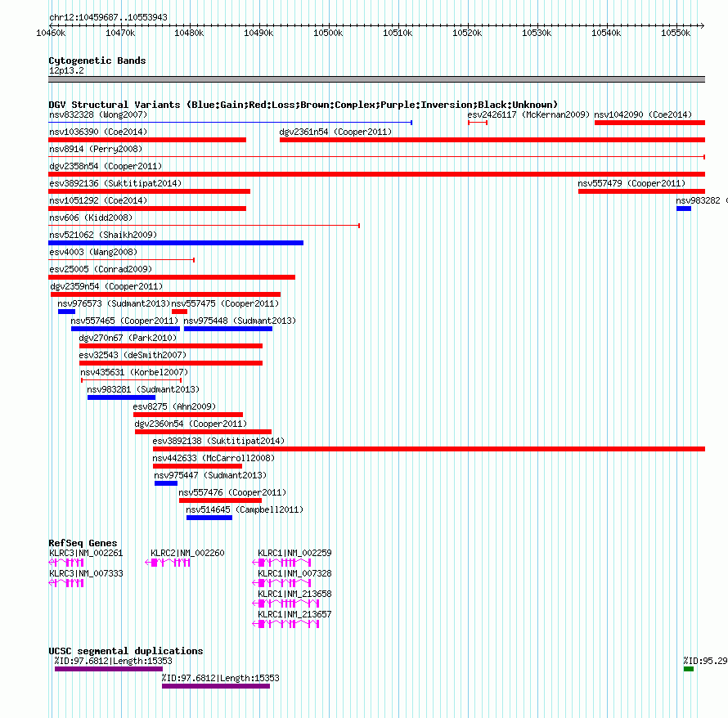Image resolution: width=728 pixels, height=718 pixels.
Task: Select the dgv2359n54 (Cooper2011) label
Action: (x=106, y=286)
